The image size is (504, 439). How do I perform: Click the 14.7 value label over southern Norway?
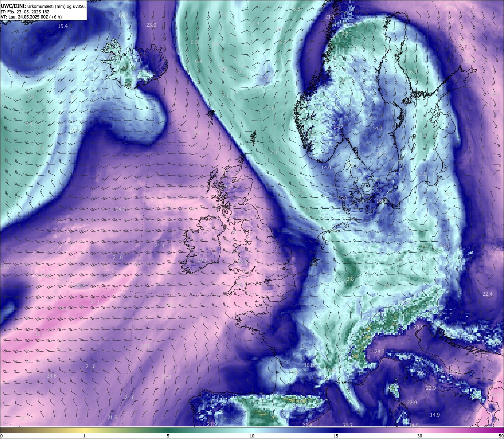pyautogui.click(x=338, y=127)
